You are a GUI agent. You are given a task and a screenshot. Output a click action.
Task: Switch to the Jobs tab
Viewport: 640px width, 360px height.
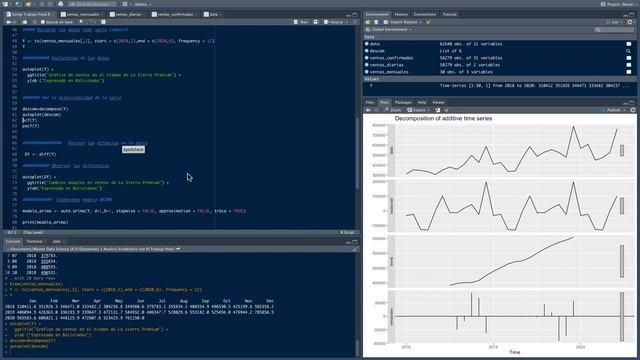point(57,242)
